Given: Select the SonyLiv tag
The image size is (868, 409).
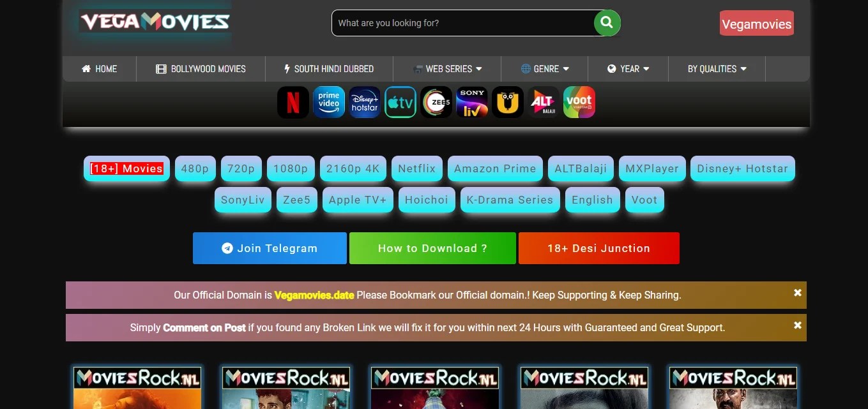Looking at the screenshot, I should pyautogui.click(x=243, y=200).
